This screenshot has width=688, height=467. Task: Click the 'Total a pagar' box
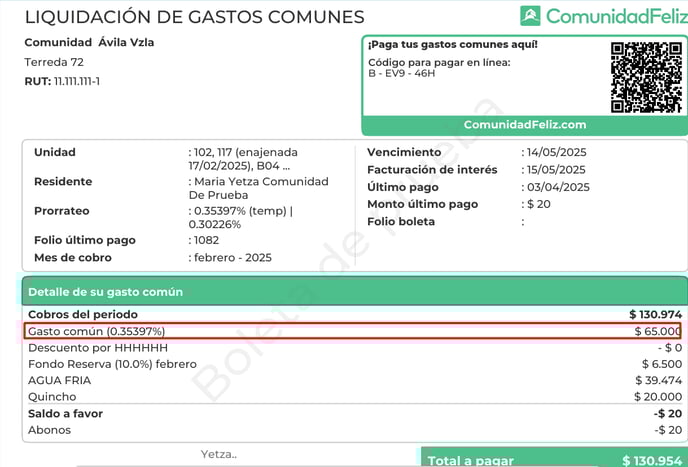click(x=554, y=457)
